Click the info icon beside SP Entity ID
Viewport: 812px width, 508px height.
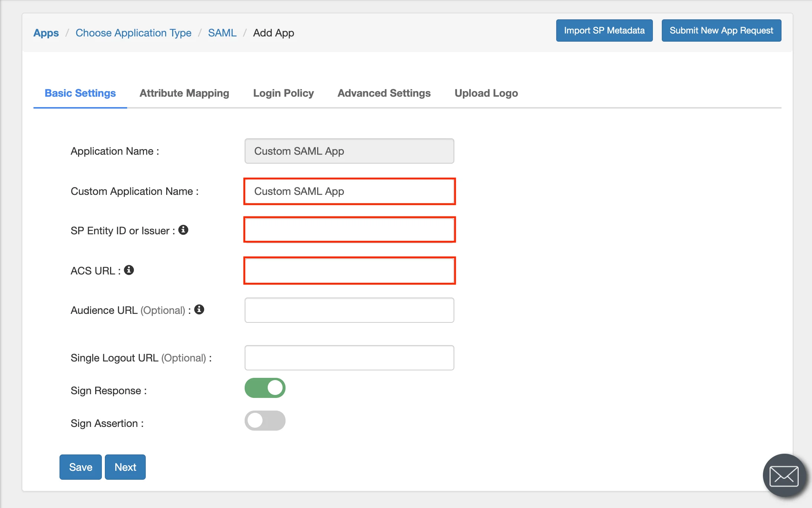tap(183, 230)
